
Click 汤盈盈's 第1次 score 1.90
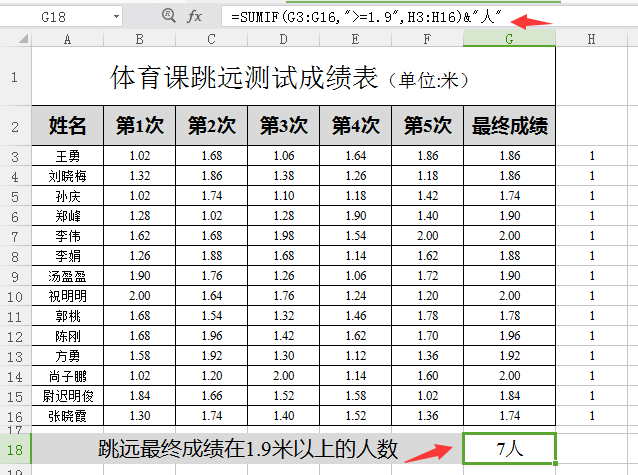tap(140, 276)
